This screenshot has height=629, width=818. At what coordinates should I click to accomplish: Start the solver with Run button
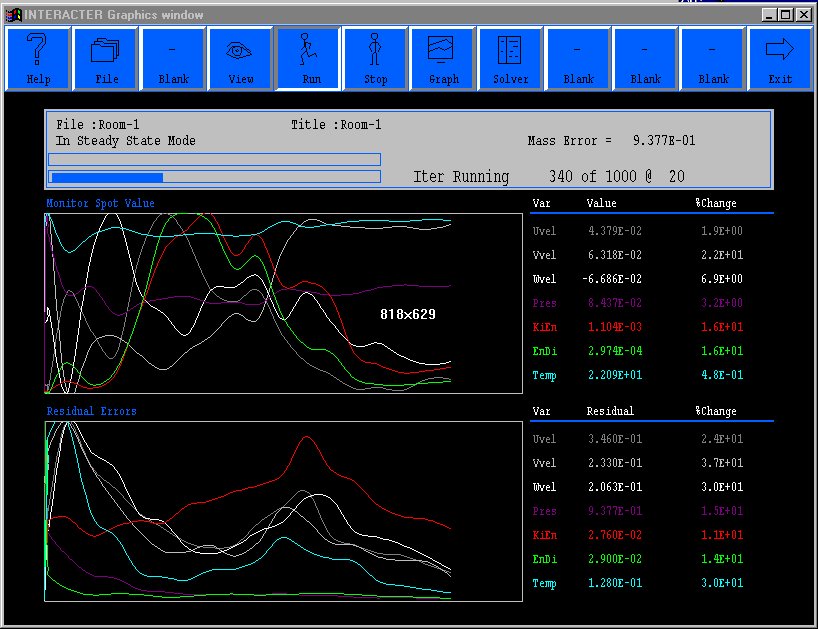click(x=309, y=59)
